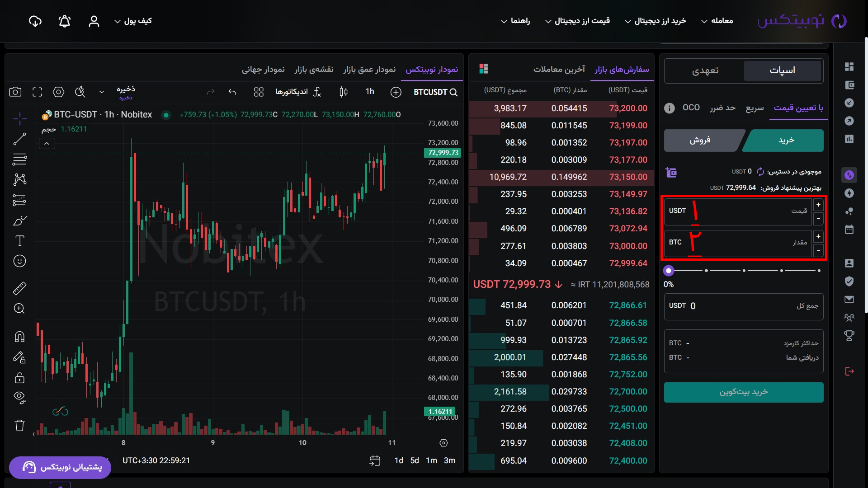This screenshot has width=868, height=488.
Task: Select the text annotation tool
Action: click(19, 241)
